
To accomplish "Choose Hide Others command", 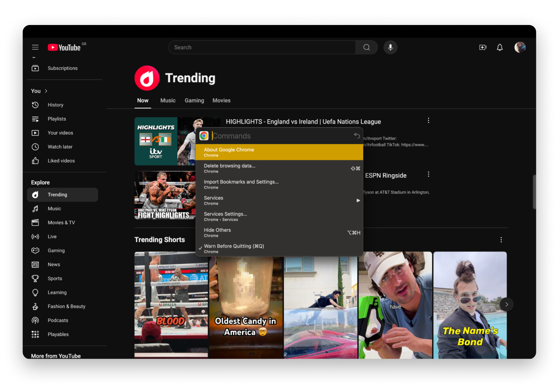I will 279,232.
